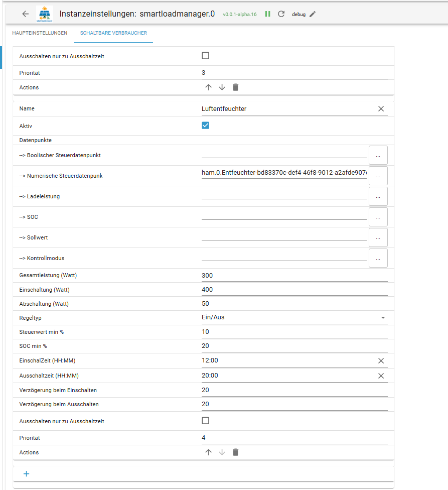Screen dimensions: 448x490
Task: Move Luftentfeuchter entry up
Action: (x=209, y=452)
